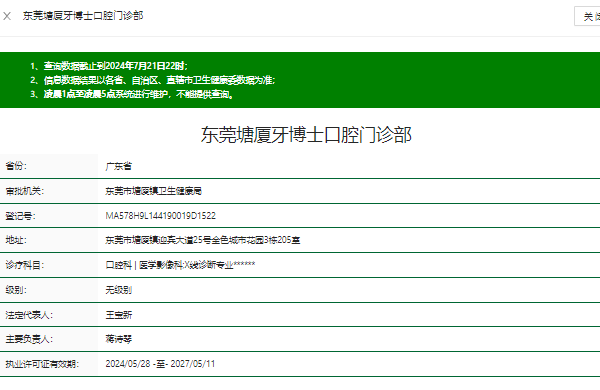This screenshot has height=390, width=600.
Task: Select the header title 东莞塘厦牙博士口腔门诊部 beside X
Action: (83, 16)
